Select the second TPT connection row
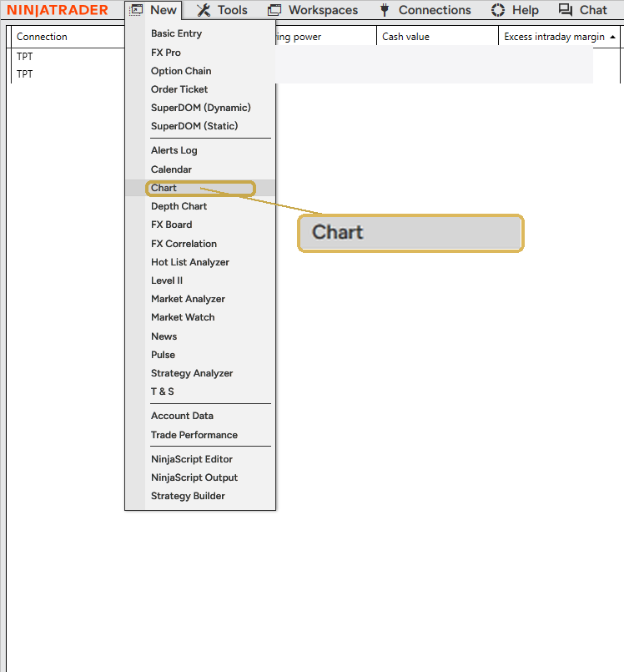The width and height of the screenshot is (624, 672). point(68,74)
